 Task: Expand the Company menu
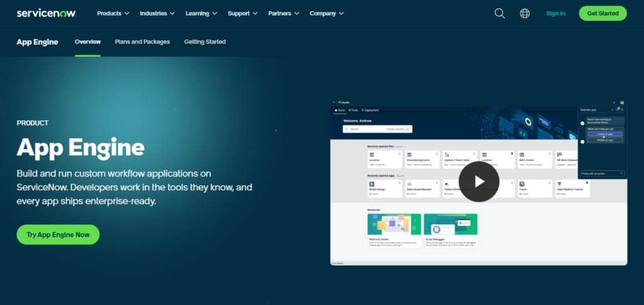[326, 13]
